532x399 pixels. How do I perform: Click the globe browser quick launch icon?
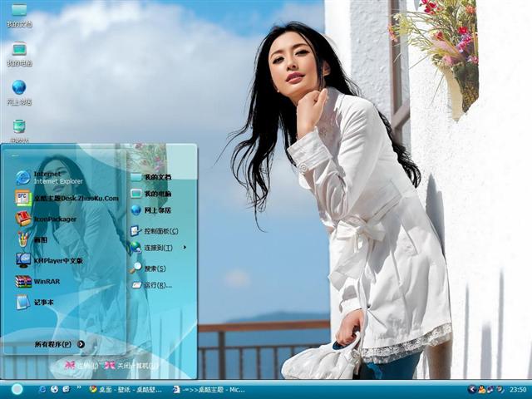pos(54,389)
